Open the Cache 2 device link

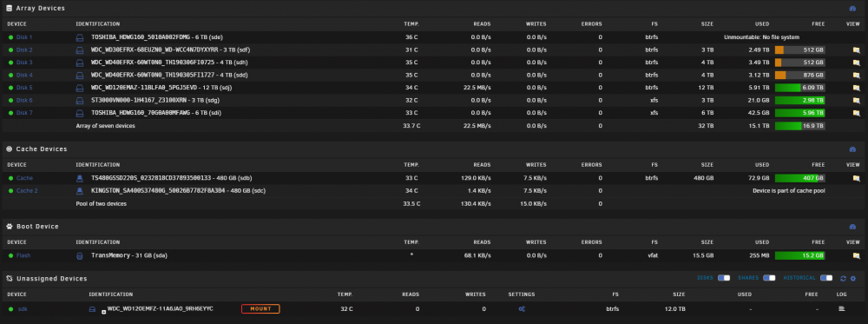(27, 190)
